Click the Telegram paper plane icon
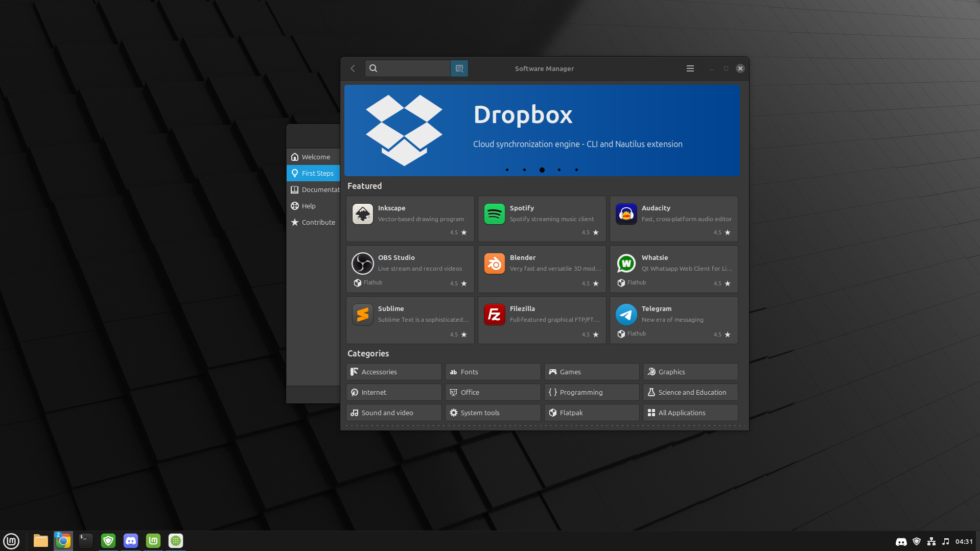The width and height of the screenshot is (980, 551). (x=626, y=315)
